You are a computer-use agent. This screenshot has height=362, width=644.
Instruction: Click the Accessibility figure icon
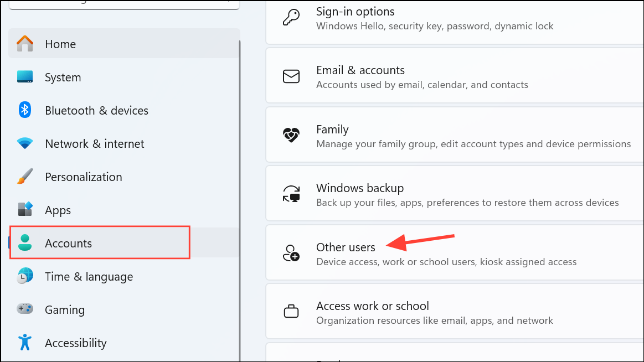coord(25,342)
